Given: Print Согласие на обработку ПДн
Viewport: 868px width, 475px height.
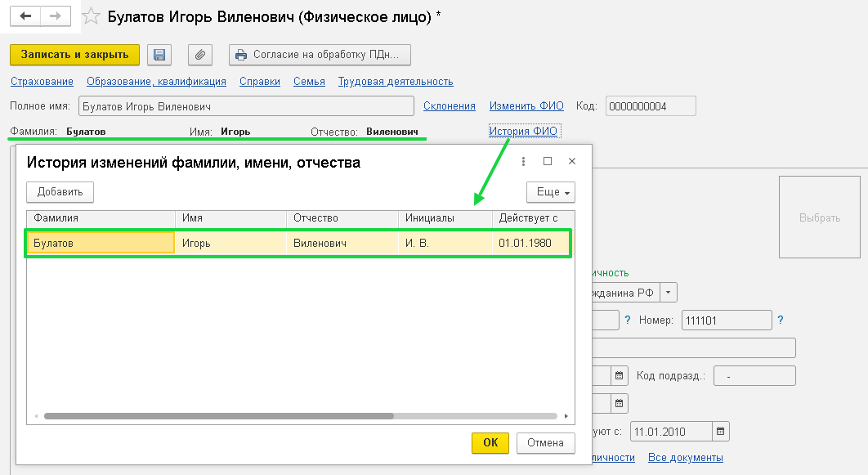Looking at the screenshot, I should click(x=320, y=55).
